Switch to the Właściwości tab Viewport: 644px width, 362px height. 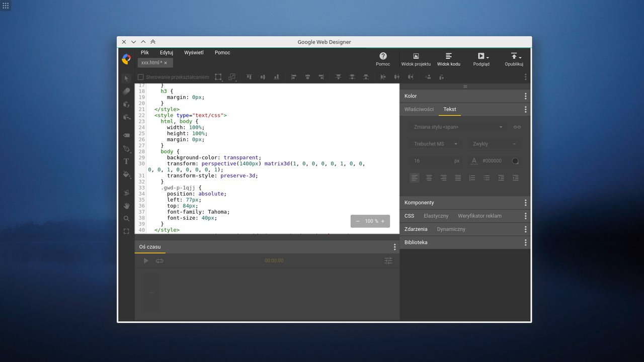click(419, 109)
